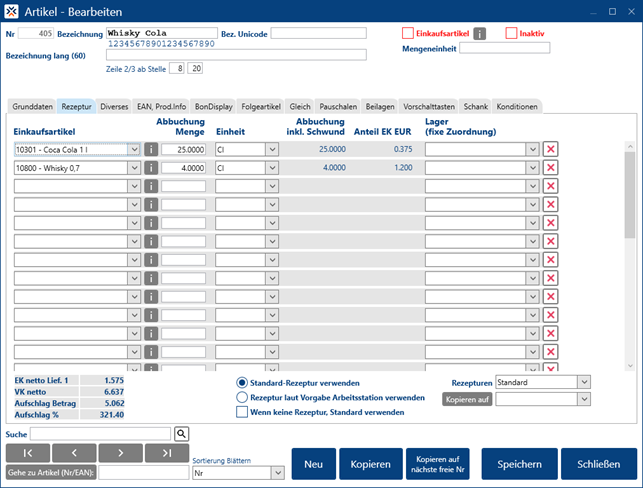Click the info icon beside Whisky 0,7 row
643x488 pixels.
151,168
